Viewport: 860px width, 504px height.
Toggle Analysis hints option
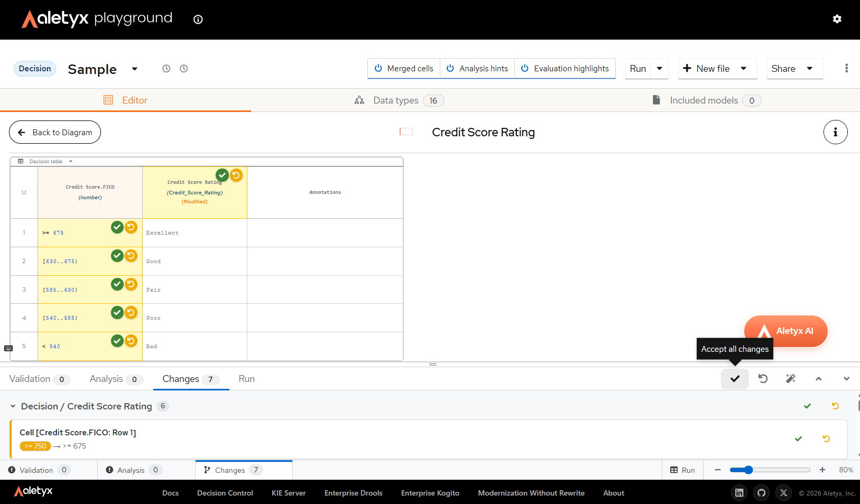(x=477, y=69)
